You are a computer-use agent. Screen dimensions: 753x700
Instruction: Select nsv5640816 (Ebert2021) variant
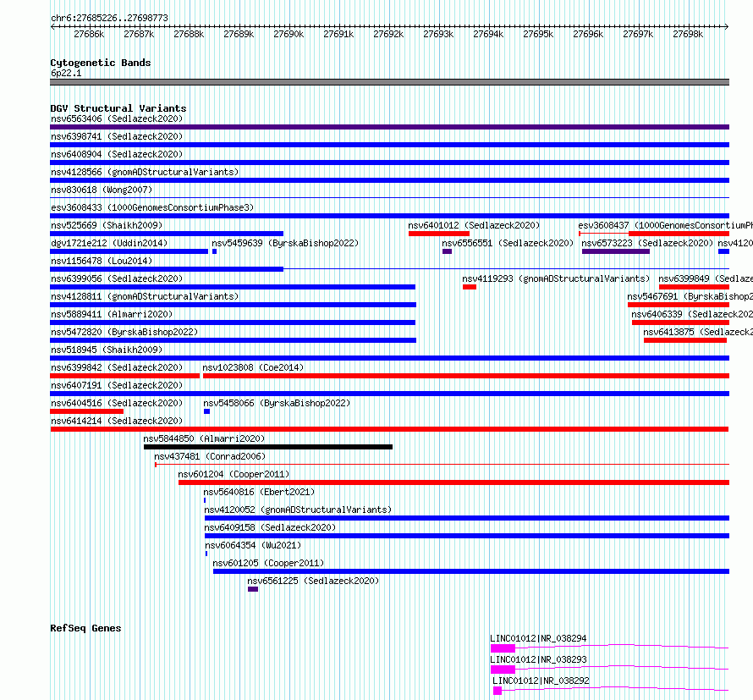coord(259,492)
